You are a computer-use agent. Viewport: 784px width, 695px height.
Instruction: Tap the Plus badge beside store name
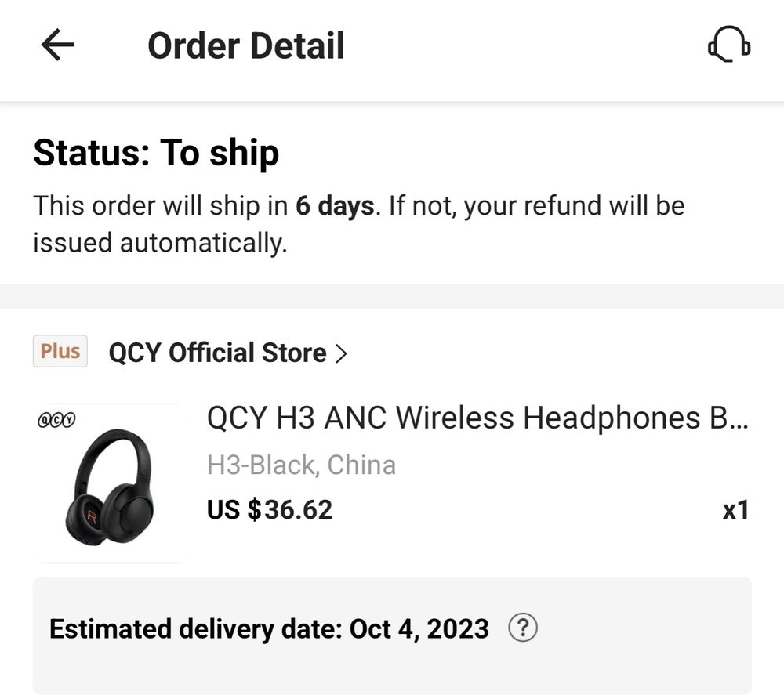60,351
